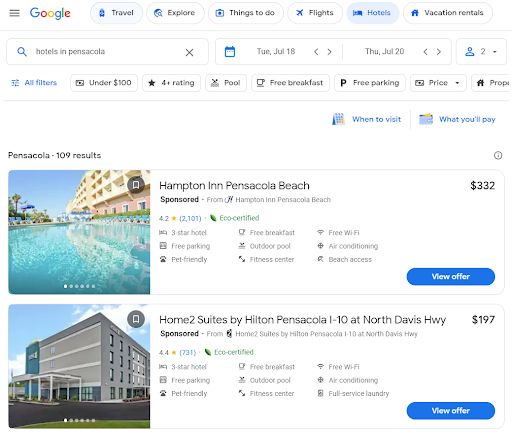Open Hampton Inn 2,101 reviews
The width and height of the screenshot is (512, 434).
190,219
